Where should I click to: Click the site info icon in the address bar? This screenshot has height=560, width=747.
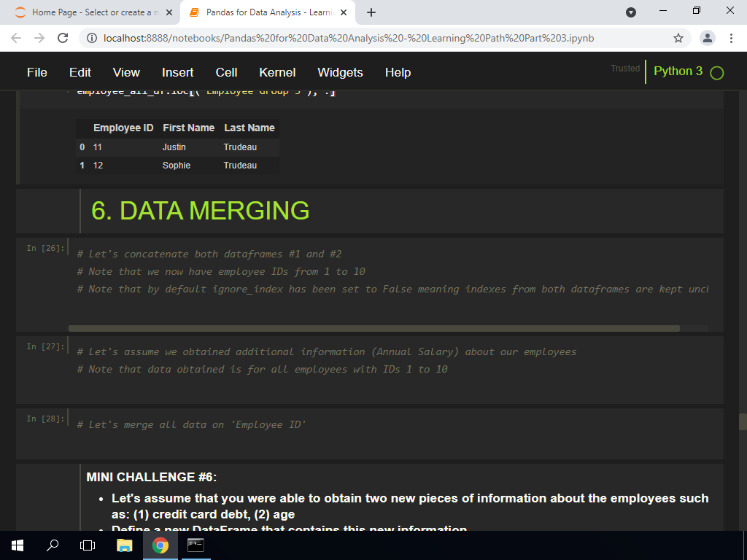tap(93, 38)
